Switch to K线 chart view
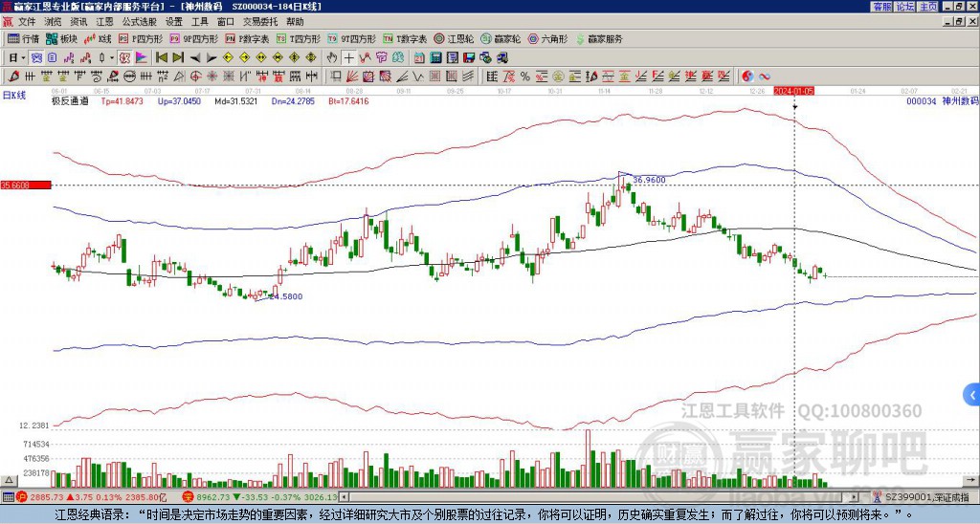 pyautogui.click(x=98, y=38)
